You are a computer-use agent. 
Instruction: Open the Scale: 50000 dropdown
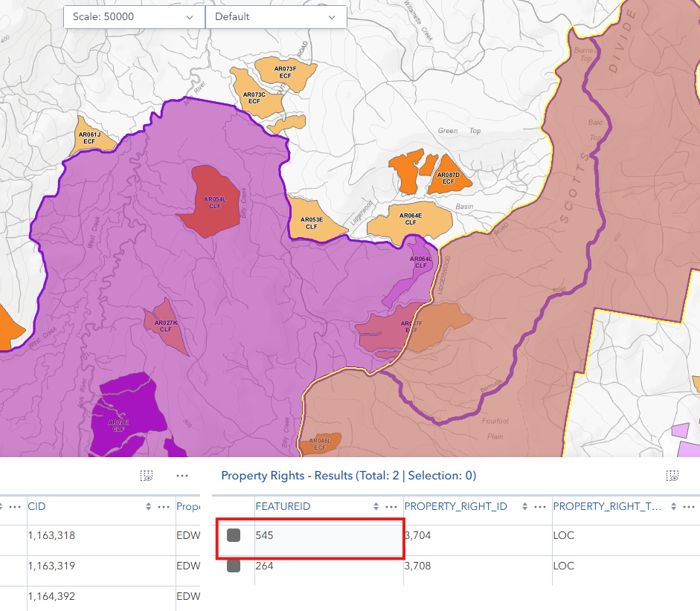[134, 16]
